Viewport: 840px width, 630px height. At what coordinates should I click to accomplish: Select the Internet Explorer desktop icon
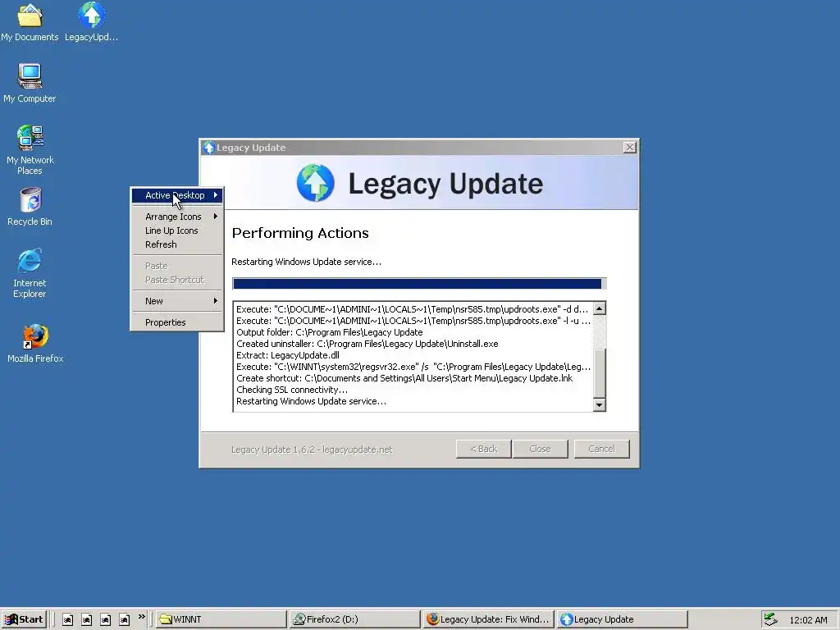pyautogui.click(x=30, y=273)
